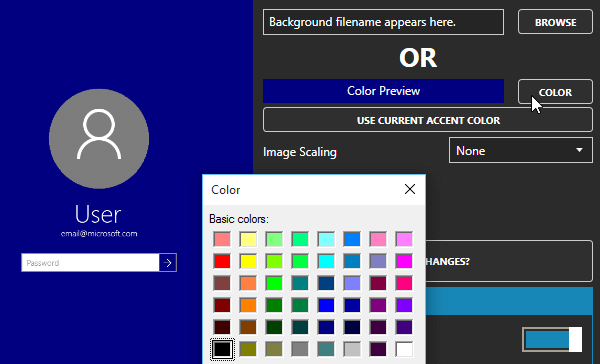Select the bright yellow color swatch
This screenshot has height=364, width=600.
pos(248,261)
